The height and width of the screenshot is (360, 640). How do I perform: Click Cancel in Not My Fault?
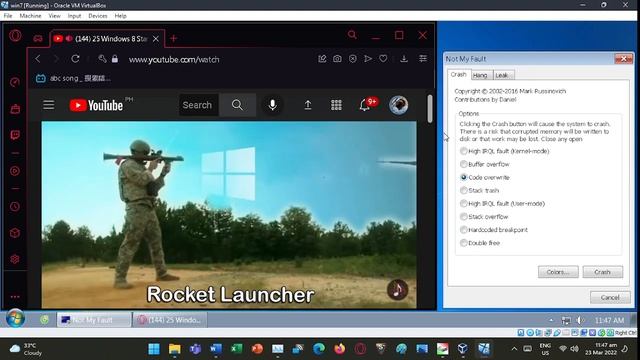(x=610, y=297)
